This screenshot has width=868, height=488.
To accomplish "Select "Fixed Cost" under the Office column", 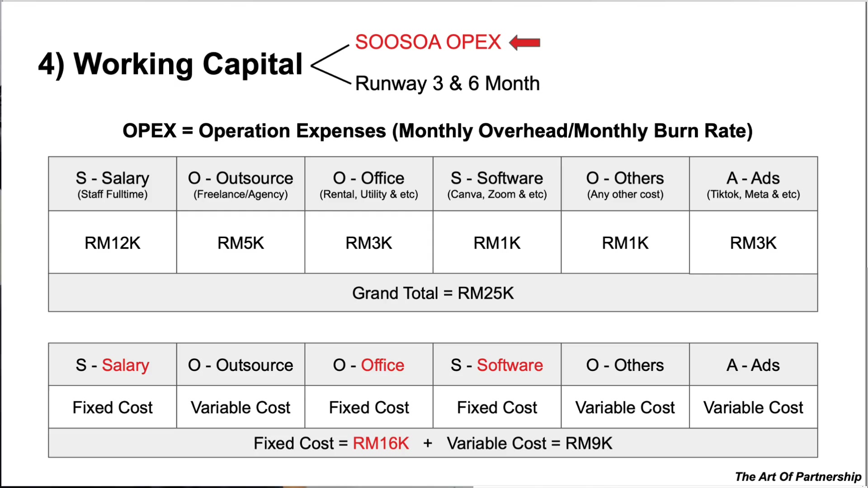I will click(369, 407).
